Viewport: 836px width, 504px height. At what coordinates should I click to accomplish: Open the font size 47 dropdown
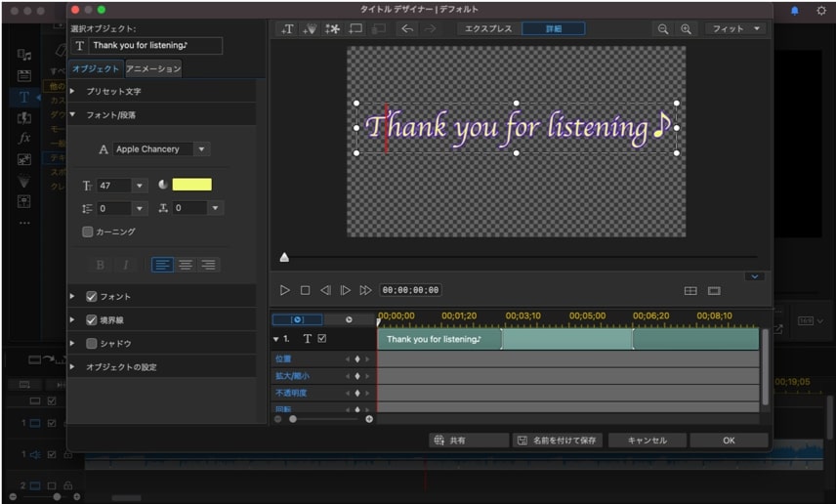139,186
